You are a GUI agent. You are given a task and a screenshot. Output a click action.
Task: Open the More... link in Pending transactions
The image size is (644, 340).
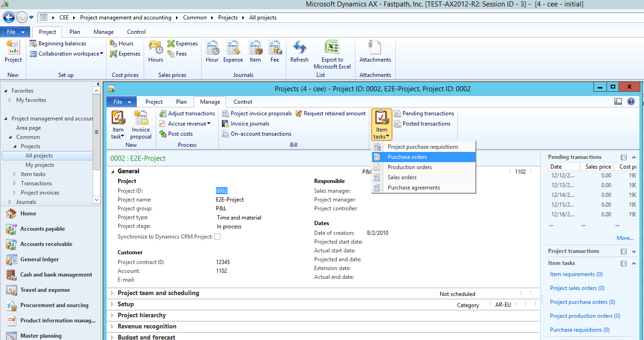coord(625,238)
